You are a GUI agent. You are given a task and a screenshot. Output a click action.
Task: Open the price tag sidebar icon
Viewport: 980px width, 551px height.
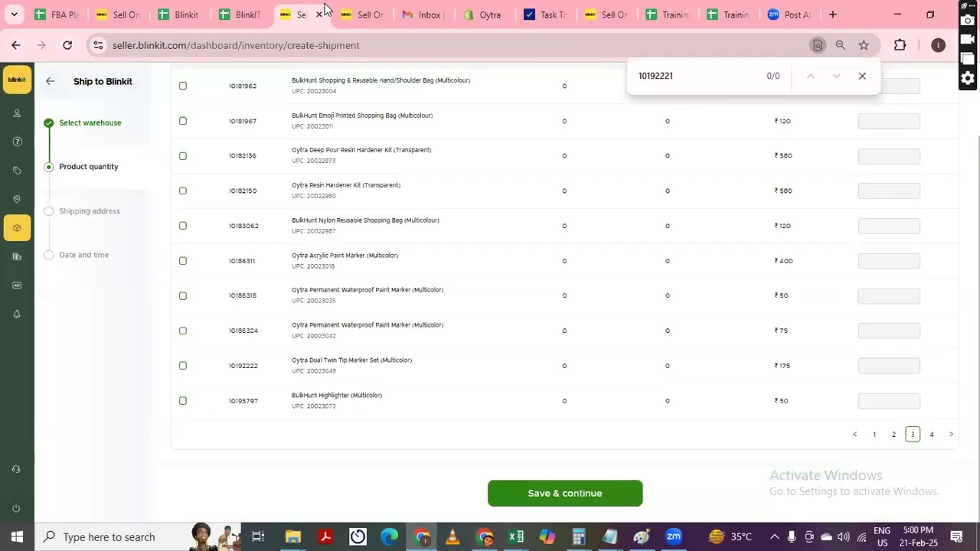point(17,170)
